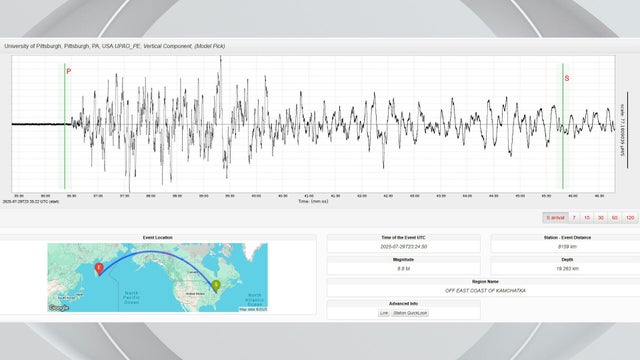The height and width of the screenshot is (360, 640).
Task: Click the Station - Event Distance header
Action: coord(567,238)
